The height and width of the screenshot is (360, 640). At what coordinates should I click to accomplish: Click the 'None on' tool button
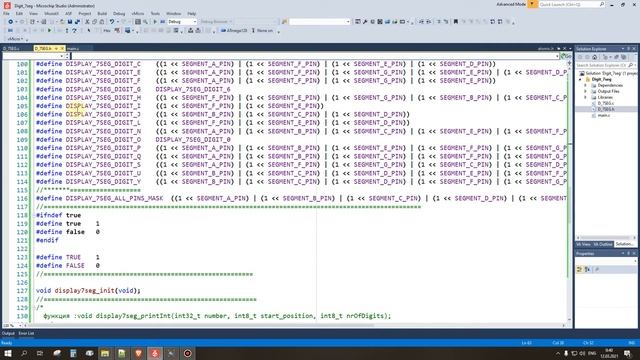pos(262,31)
